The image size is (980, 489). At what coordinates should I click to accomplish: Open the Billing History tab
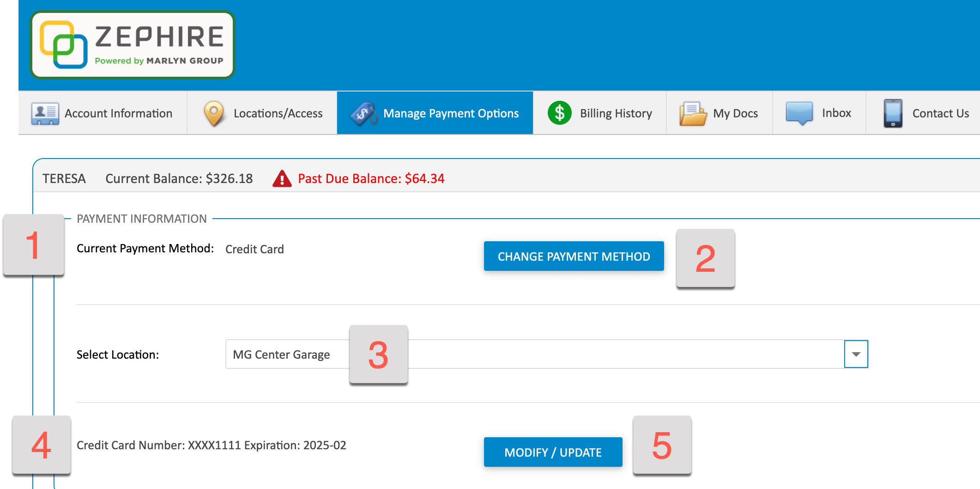pos(615,113)
